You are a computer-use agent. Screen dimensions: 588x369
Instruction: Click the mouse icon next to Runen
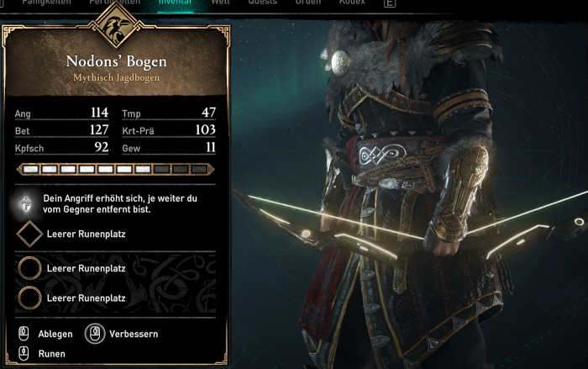(x=24, y=353)
